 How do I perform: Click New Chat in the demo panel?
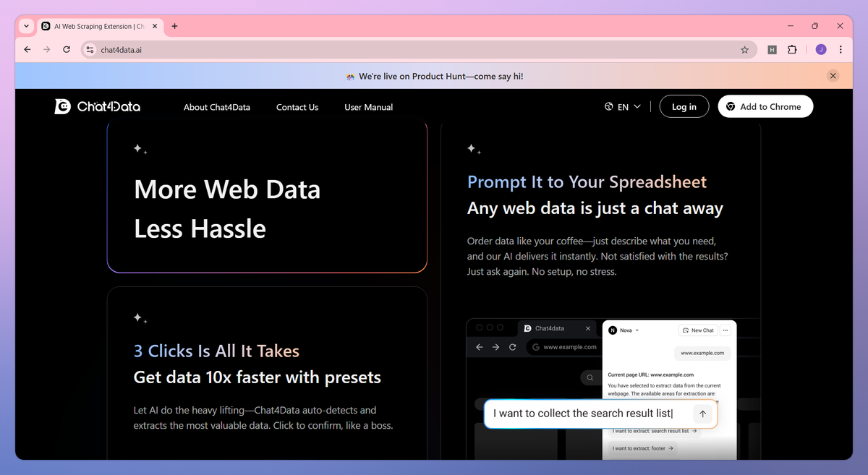point(698,330)
